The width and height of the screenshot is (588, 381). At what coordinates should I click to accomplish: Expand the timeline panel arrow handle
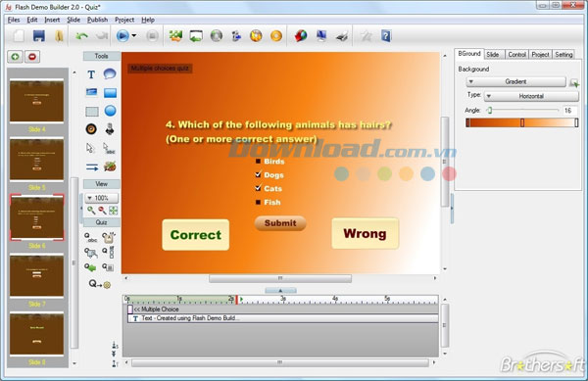[x=280, y=290]
